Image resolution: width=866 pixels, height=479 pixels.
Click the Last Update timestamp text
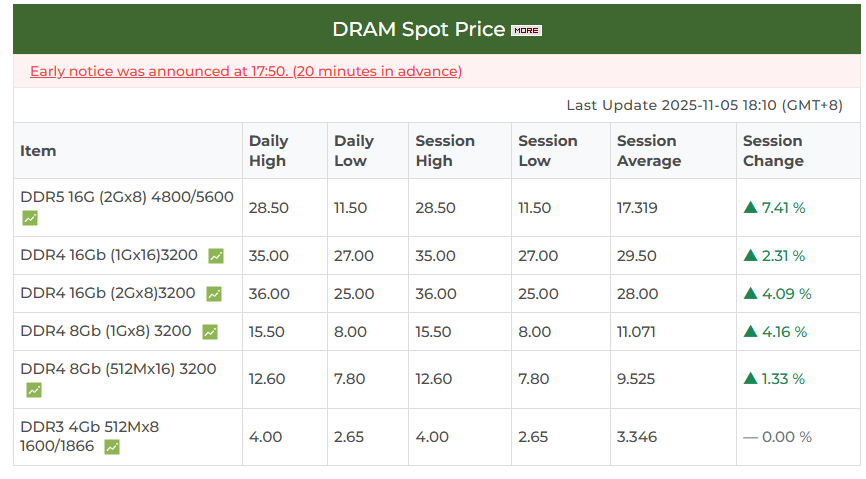(x=704, y=105)
